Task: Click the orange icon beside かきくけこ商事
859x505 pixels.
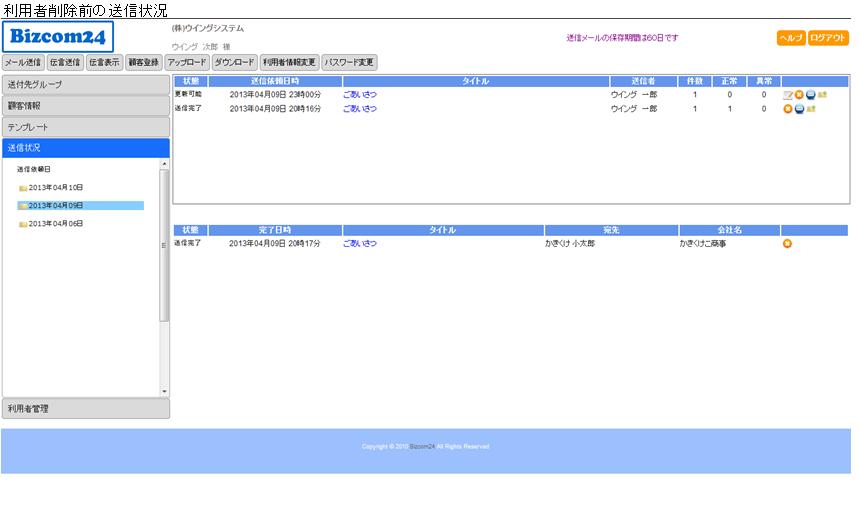Action: pos(787,244)
